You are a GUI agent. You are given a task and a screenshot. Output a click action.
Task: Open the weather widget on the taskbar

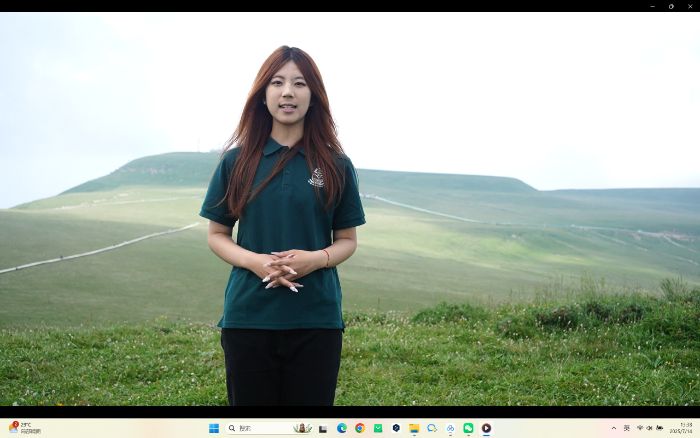pyautogui.click(x=25, y=428)
